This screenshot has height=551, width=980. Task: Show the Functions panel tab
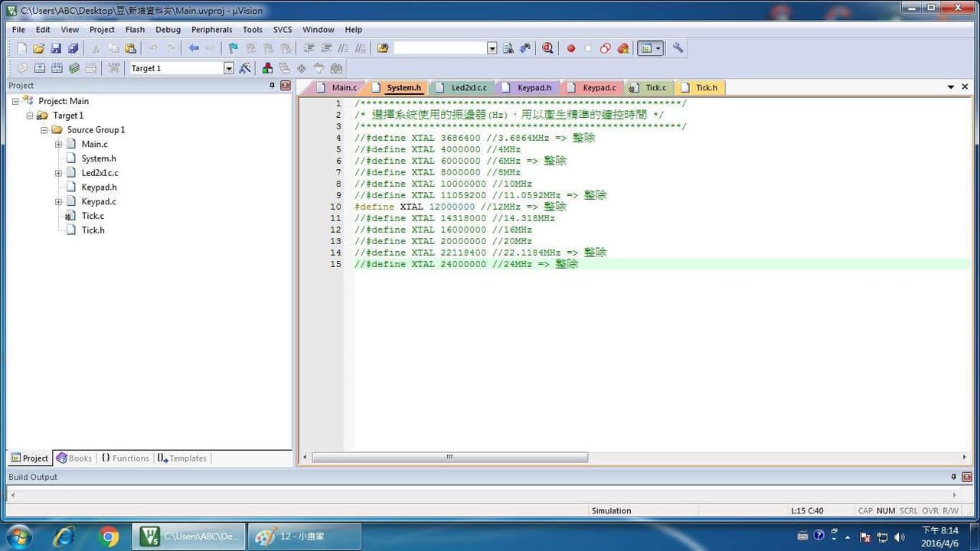[x=125, y=458]
